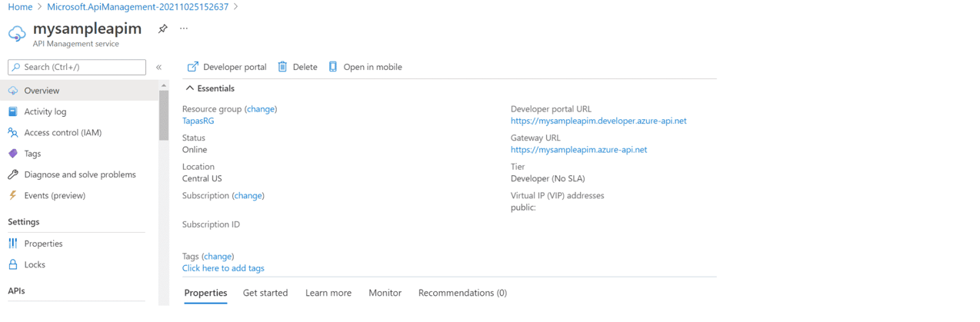Change the Subscription
Image resolution: width=980 pixels, height=322 pixels.
(248, 196)
